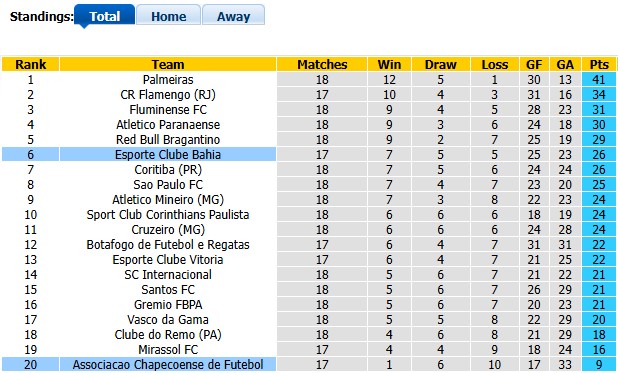
Task: Click Associacao Chapecoense de Futebol team name
Action: click(168, 364)
